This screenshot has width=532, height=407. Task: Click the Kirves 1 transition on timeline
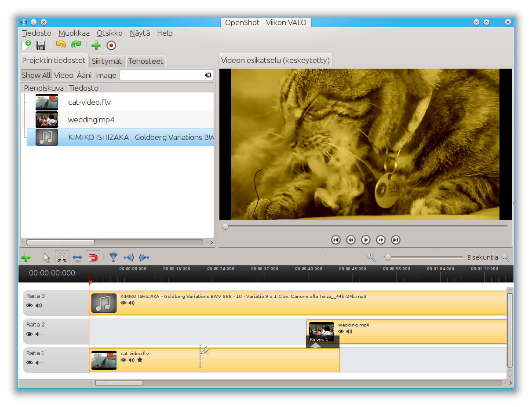[x=323, y=342]
